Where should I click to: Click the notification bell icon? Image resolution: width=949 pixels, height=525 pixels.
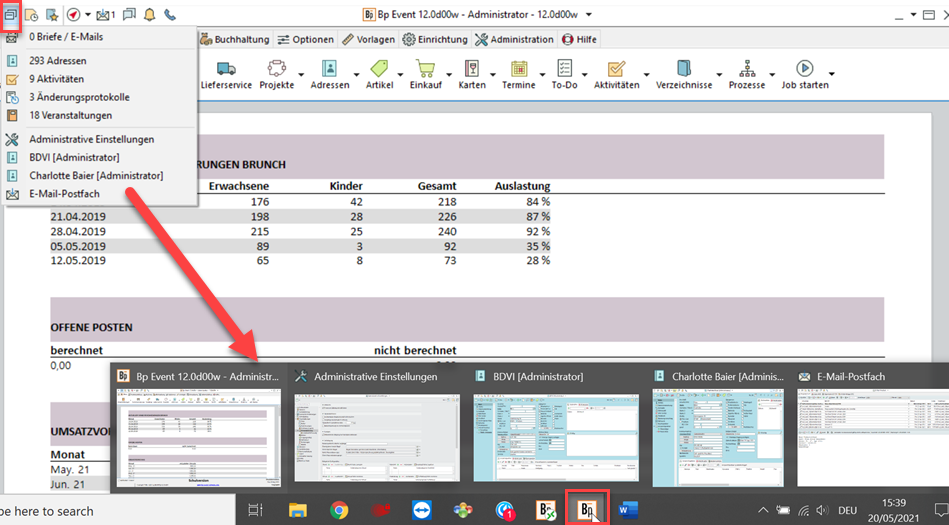150,15
